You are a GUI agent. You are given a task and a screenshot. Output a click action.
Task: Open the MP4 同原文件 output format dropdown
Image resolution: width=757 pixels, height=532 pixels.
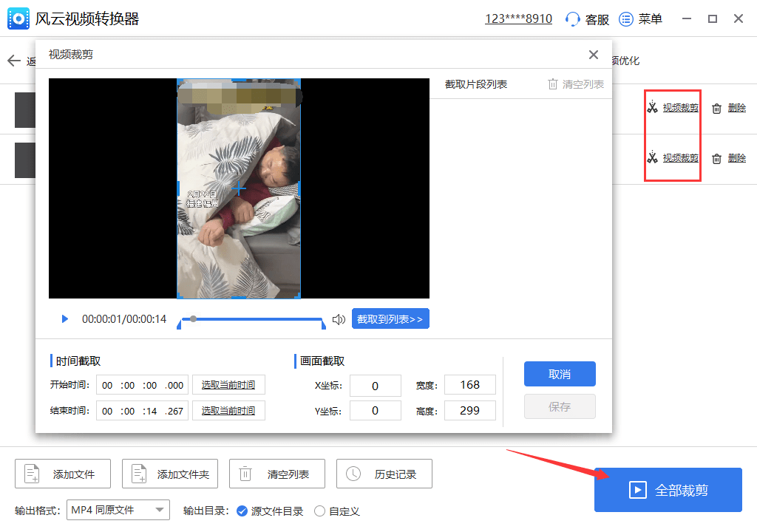click(x=118, y=510)
